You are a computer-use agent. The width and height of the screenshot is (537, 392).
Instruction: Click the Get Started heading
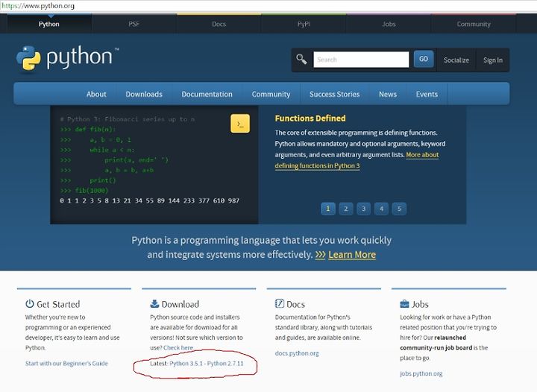58,304
